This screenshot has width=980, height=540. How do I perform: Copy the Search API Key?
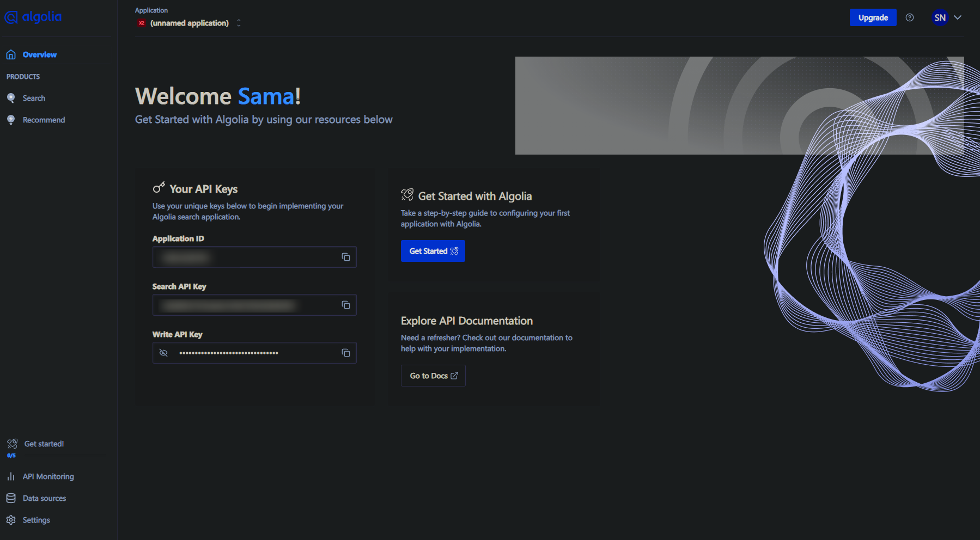345,305
